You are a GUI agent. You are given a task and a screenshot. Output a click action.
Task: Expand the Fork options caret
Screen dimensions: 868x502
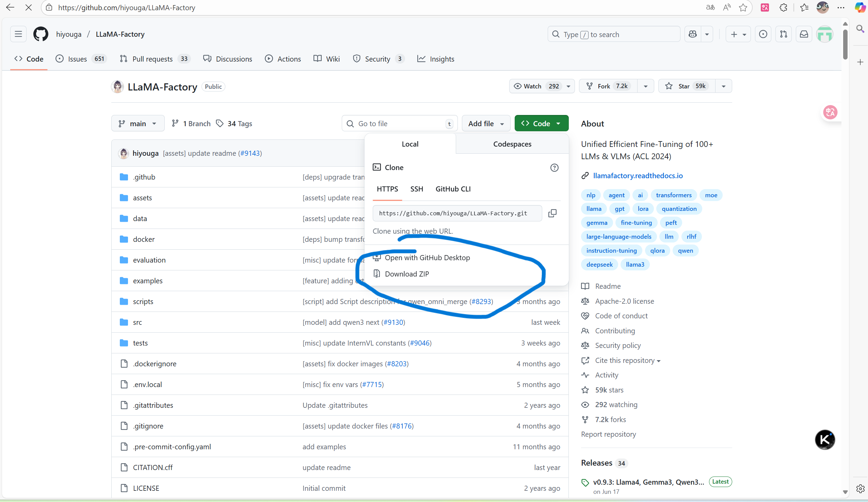click(646, 86)
